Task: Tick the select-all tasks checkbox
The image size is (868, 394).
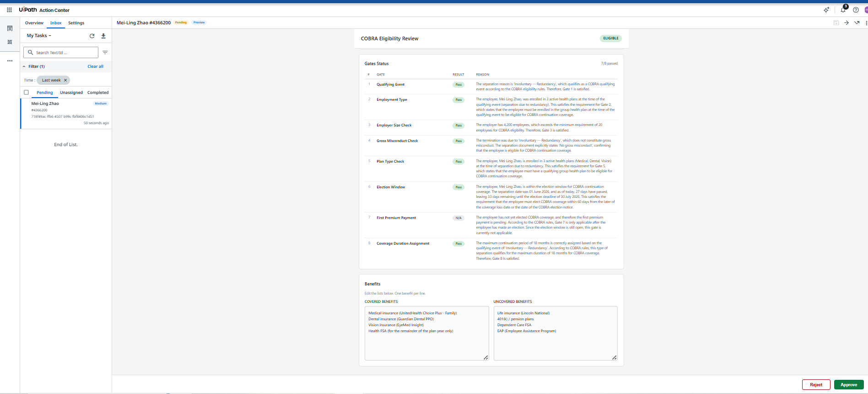Action: click(x=27, y=93)
